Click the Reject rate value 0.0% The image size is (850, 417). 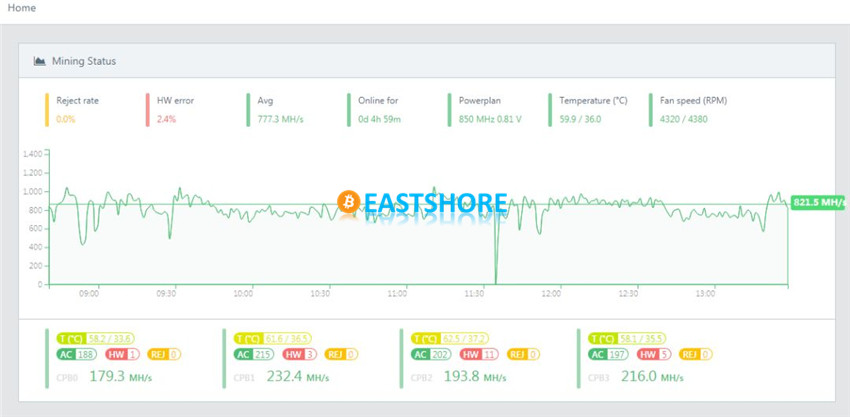click(x=66, y=119)
